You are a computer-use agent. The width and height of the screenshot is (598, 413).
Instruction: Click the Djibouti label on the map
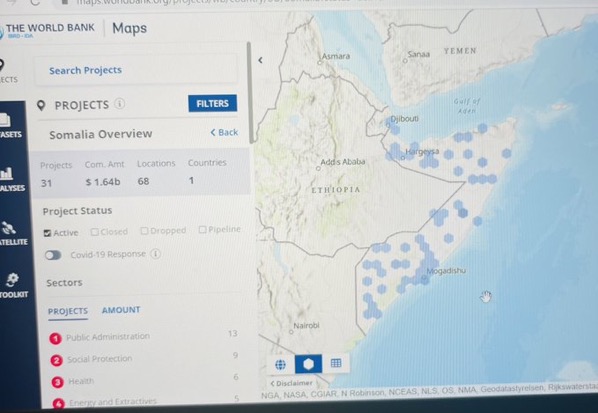coord(405,119)
